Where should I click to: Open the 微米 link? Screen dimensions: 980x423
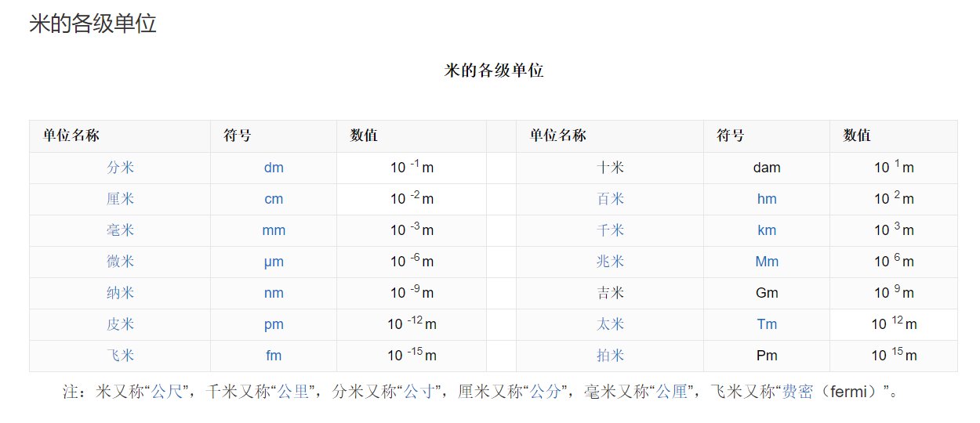pyautogui.click(x=120, y=262)
